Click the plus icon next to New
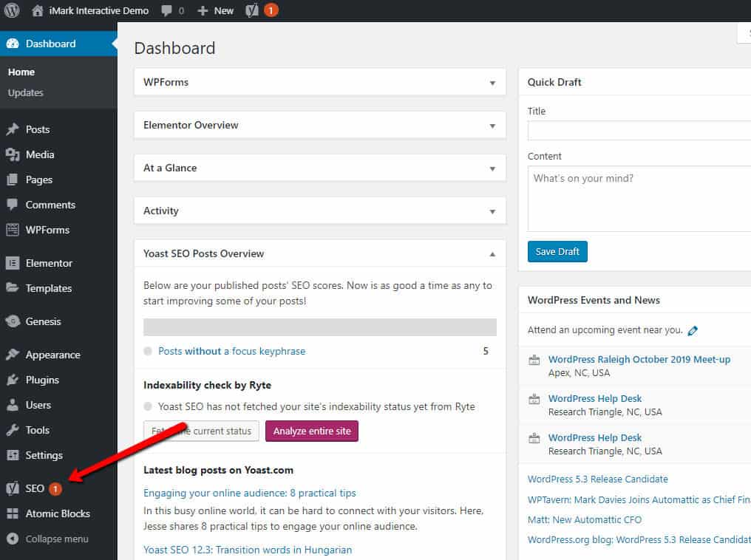751x560 pixels. pyautogui.click(x=203, y=10)
